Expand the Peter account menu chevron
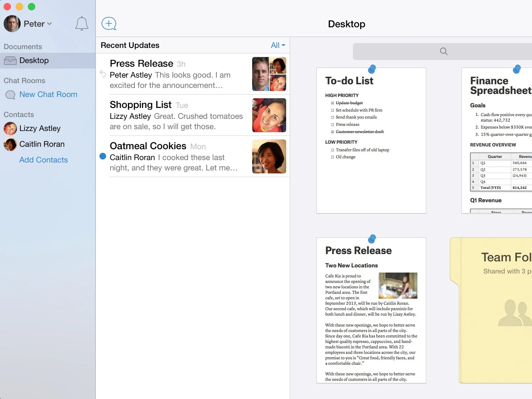Image resolution: width=532 pixels, height=399 pixels. (49, 24)
